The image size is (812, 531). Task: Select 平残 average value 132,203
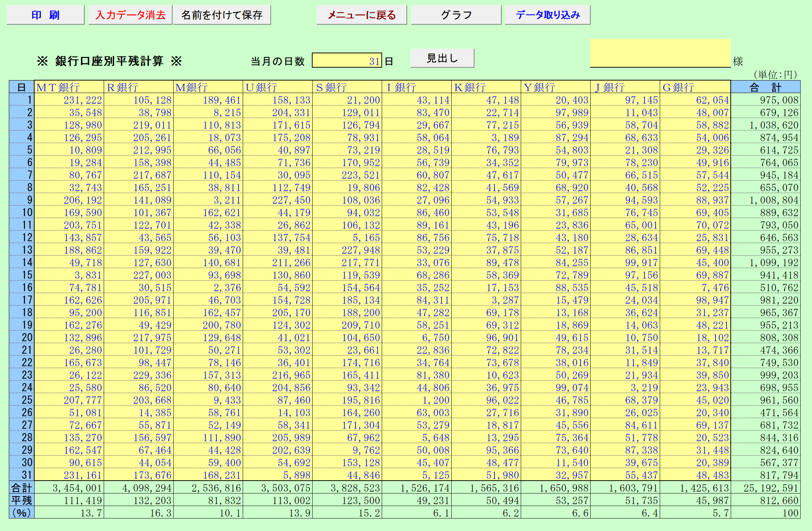point(139,500)
